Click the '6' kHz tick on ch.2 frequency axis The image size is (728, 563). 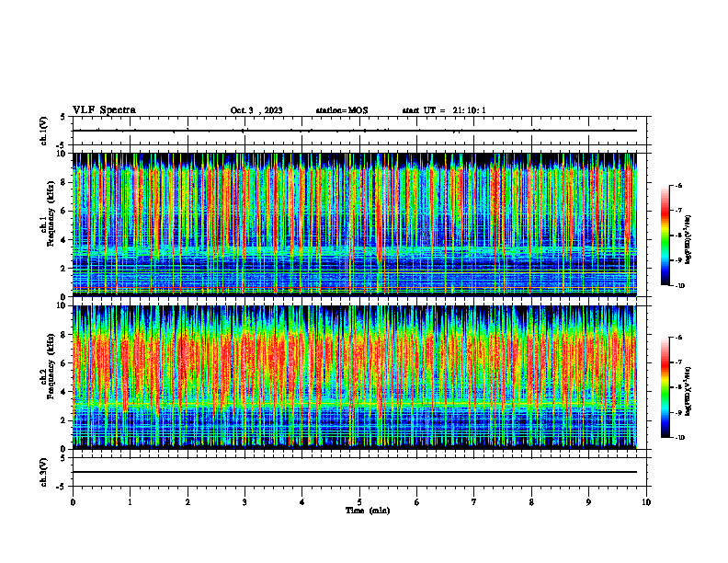64,363
